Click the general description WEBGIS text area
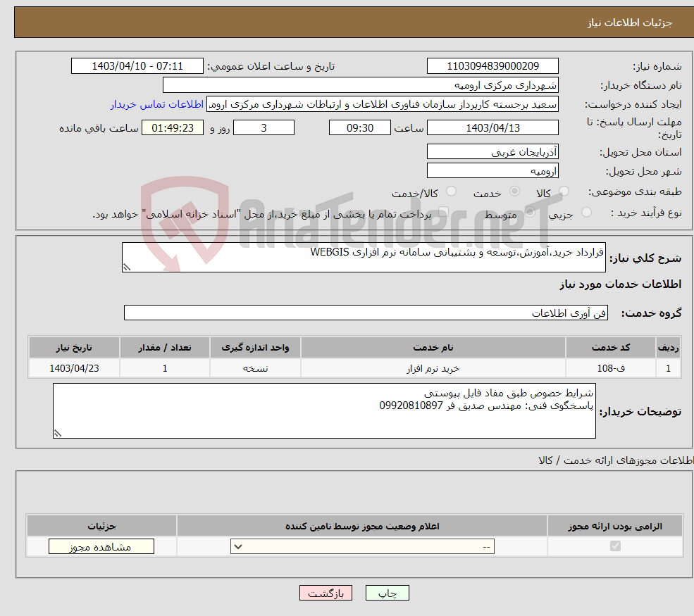694x616 pixels. coord(364,258)
